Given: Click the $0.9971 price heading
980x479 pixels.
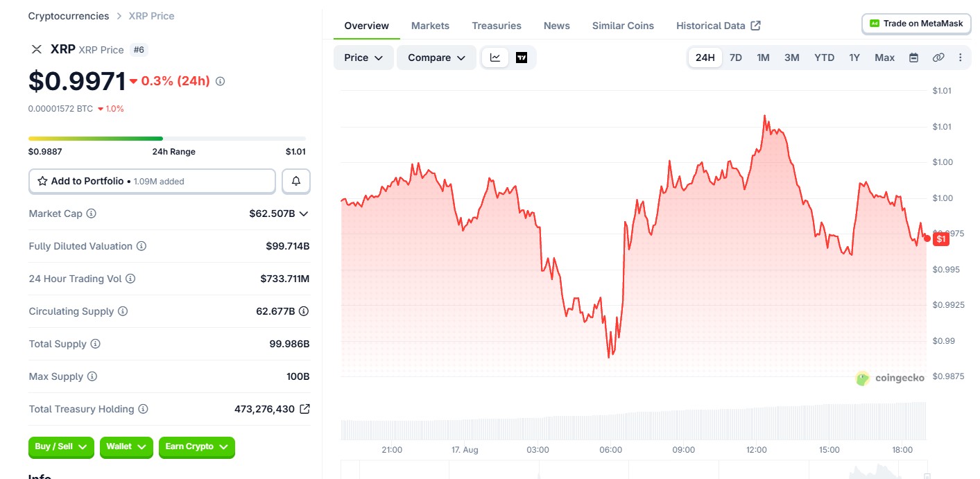Looking at the screenshot, I should pyautogui.click(x=77, y=81).
